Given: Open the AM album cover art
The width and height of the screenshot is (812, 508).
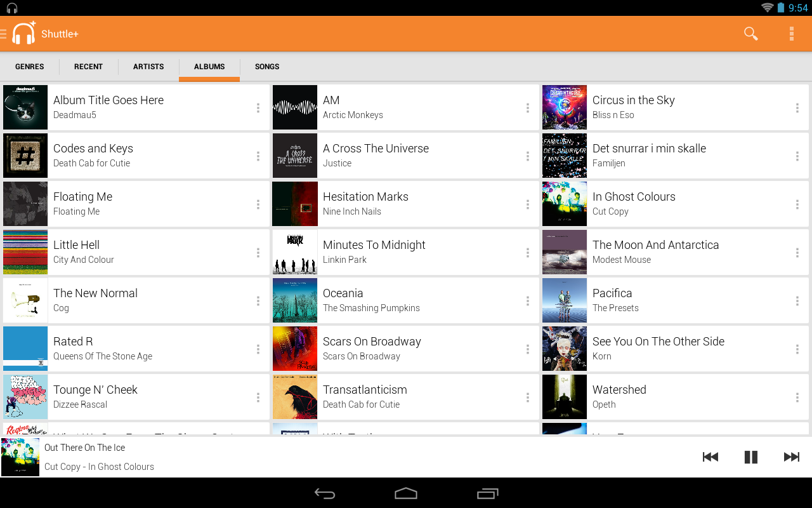Looking at the screenshot, I should 295,108.
